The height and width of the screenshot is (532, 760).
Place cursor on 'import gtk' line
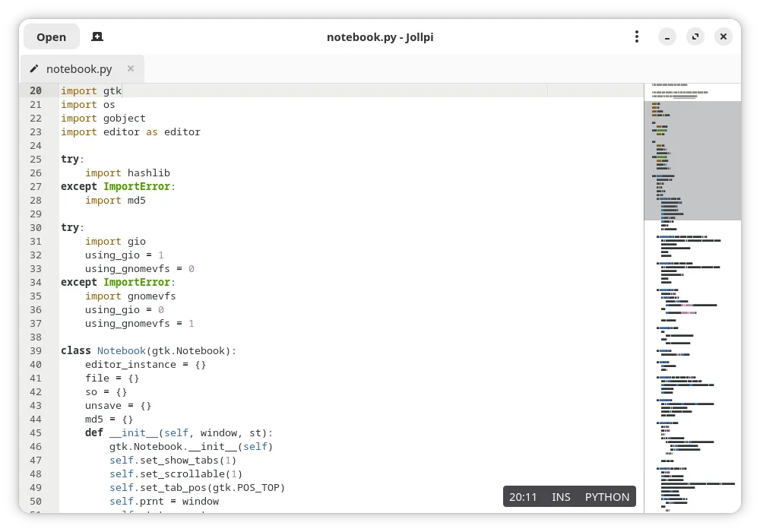pyautogui.click(x=91, y=90)
